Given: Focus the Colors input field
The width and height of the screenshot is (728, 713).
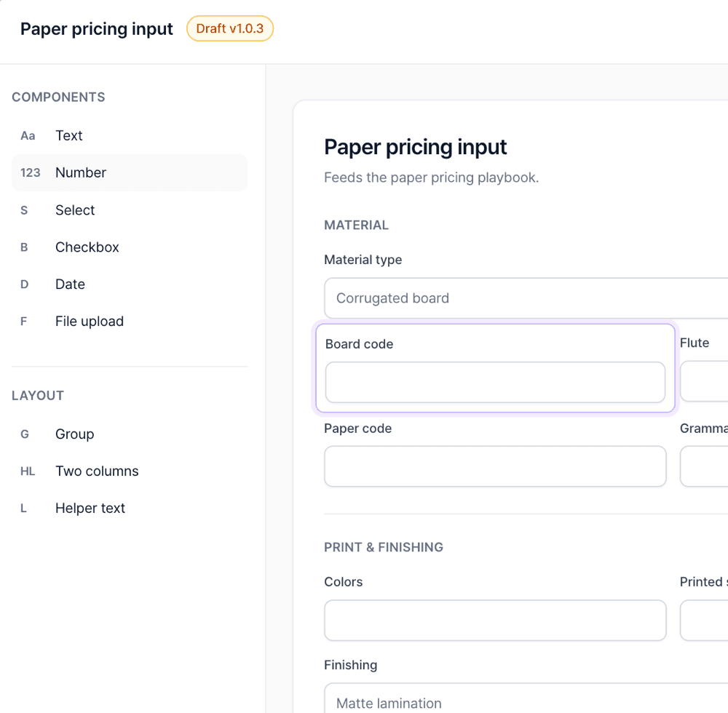Looking at the screenshot, I should click(495, 621).
